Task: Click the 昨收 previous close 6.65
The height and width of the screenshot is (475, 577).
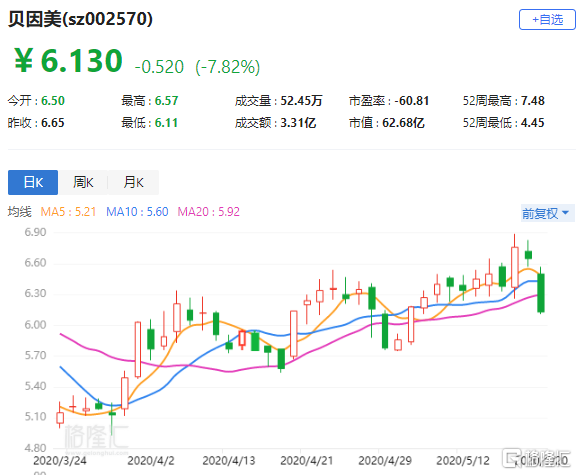Action: point(53,123)
